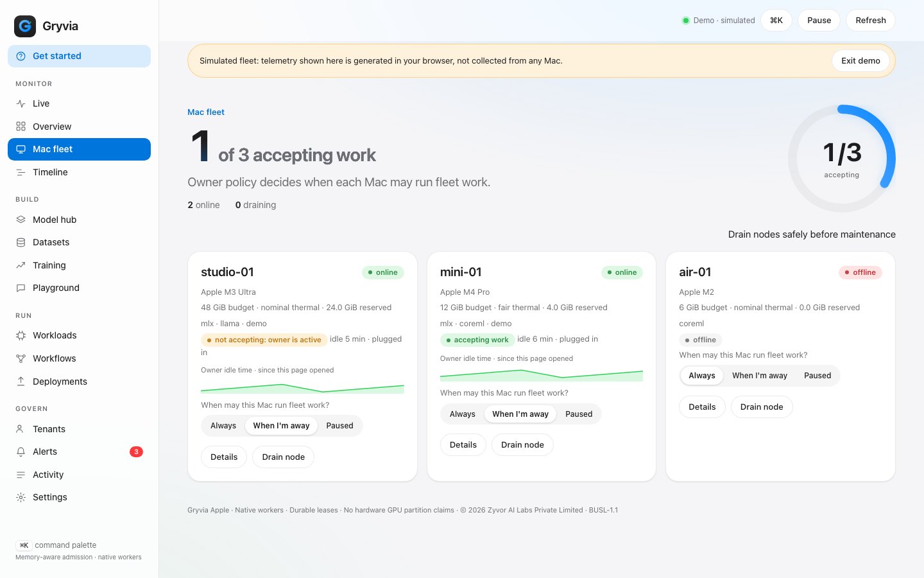
Task: Click the Activity list icon
Action: tap(21, 475)
